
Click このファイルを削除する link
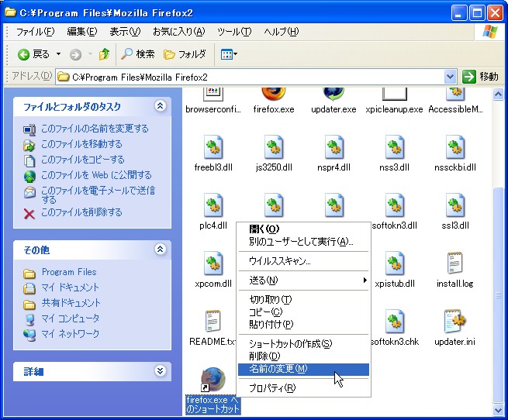81,212
